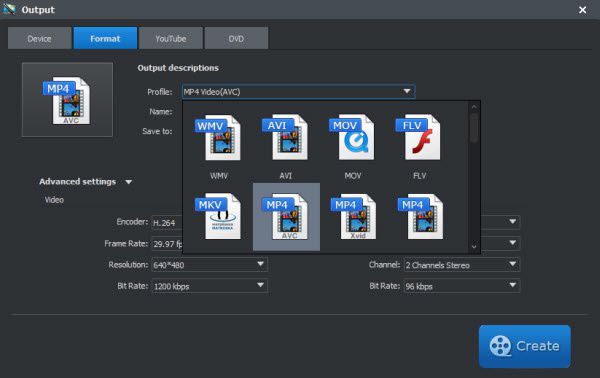600x378 pixels.
Task: Open the video Encoder H.264 dropdown
Action: 167,223
